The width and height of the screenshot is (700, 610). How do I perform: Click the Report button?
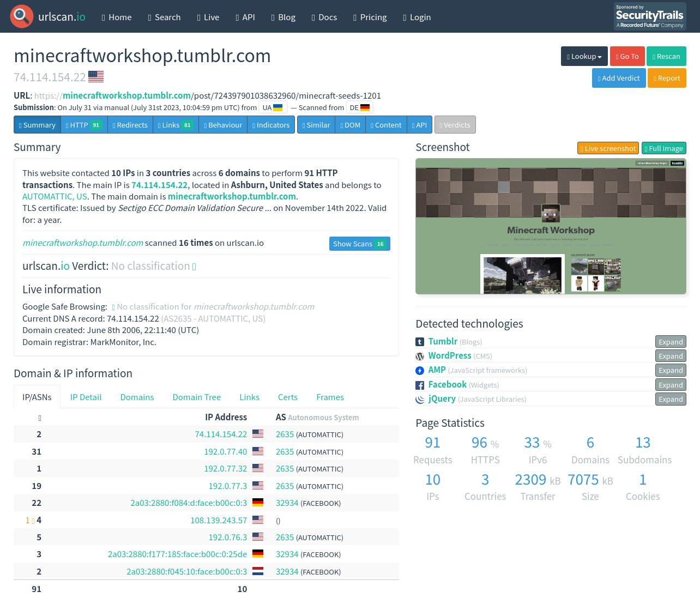point(667,78)
